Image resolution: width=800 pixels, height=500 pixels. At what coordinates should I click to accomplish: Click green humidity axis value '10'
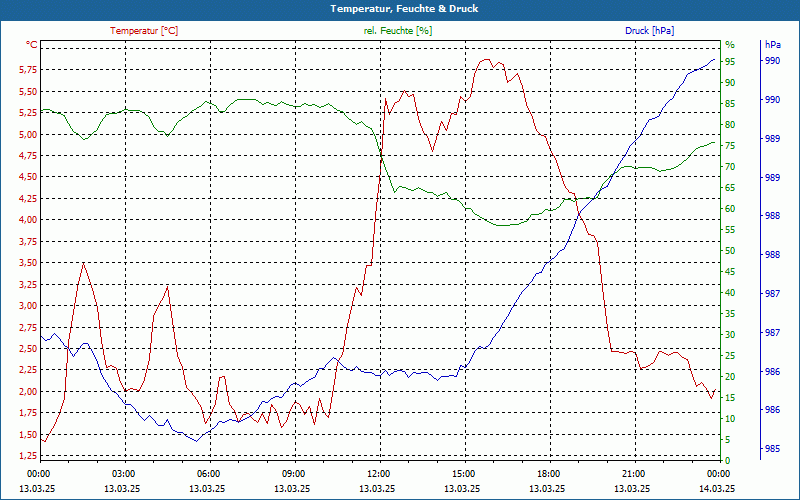730,419
